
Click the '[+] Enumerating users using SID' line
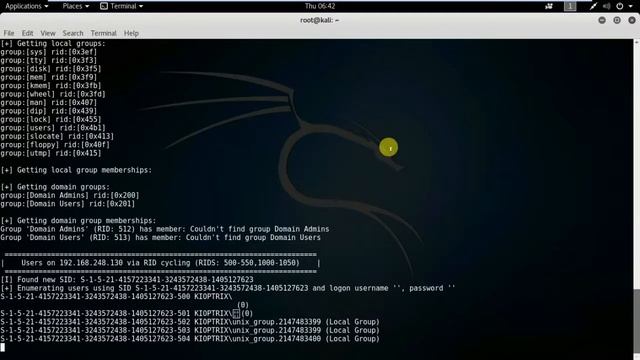point(228,288)
